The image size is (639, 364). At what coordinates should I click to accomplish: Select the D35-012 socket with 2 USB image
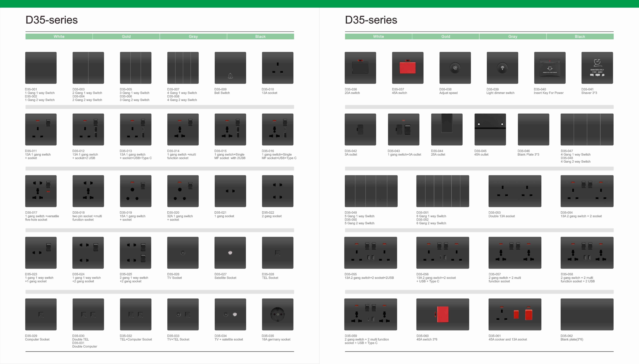[x=88, y=130]
